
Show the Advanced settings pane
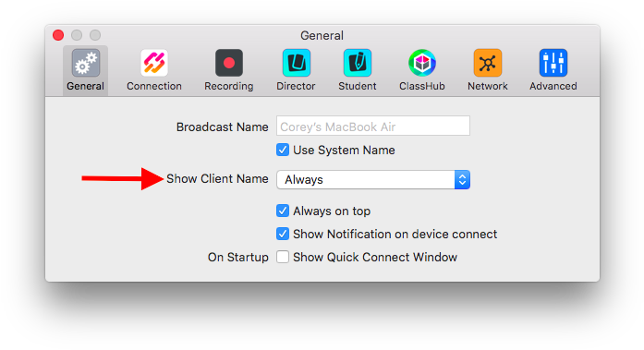[x=553, y=70]
